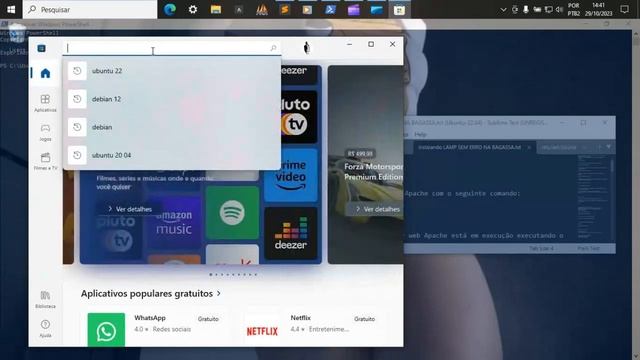Screen dimensions: 640x360
Task: Open Jogos in the Store sidebar
Action: 45,132
